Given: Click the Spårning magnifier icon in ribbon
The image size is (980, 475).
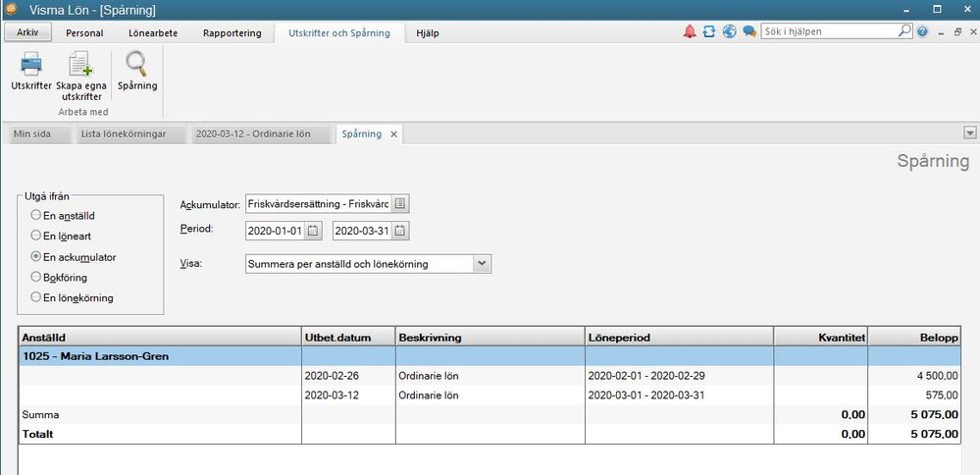Looking at the screenshot, I should (x=137, y=66).
